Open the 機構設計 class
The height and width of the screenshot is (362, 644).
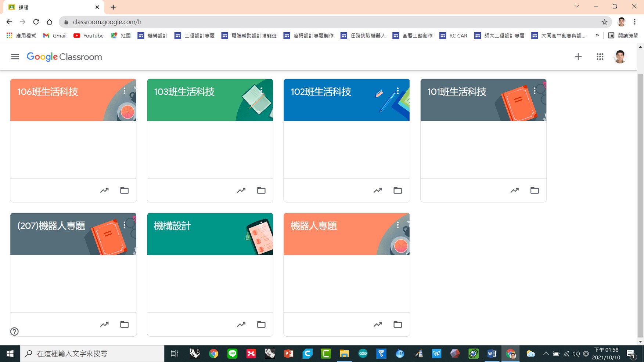click(x=172, y=226)
